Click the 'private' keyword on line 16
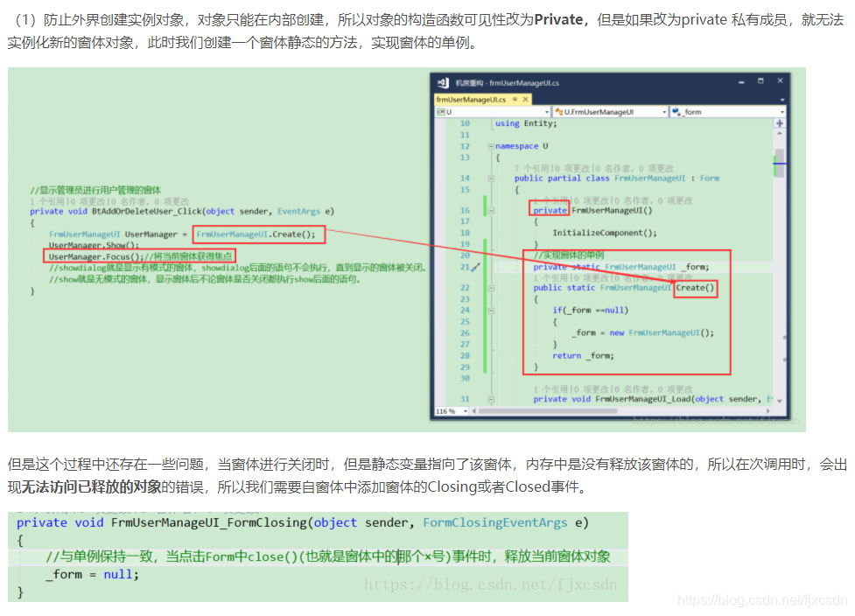Image resolution: width=855 pixels, height=616 pixels. pos(550,210)
